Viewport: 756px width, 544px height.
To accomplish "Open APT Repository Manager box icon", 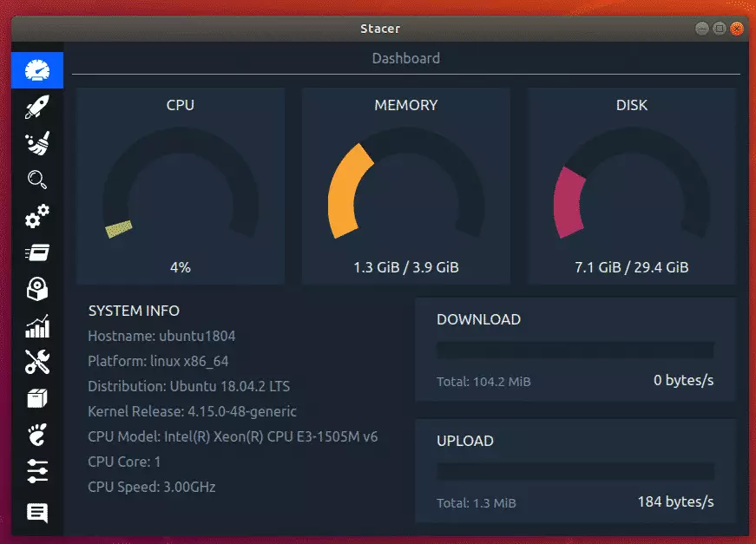I will (37, 398).
